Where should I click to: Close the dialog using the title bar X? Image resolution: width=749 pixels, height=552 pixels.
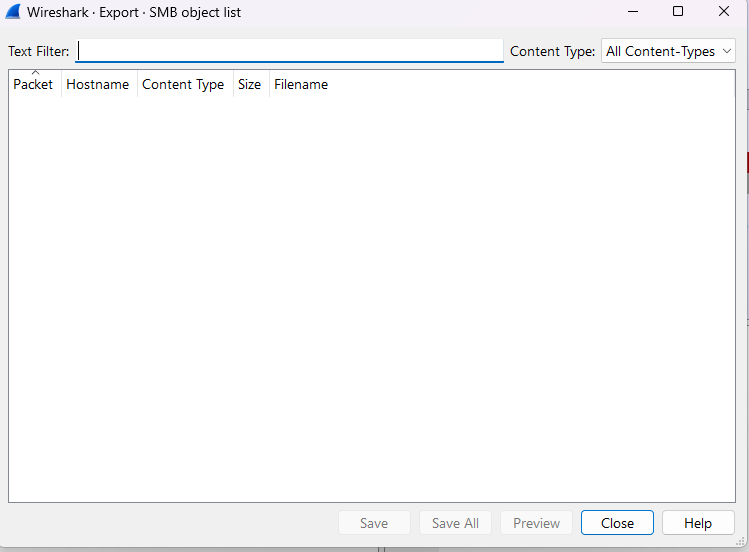pyautogui.click(x=724, y=11)
